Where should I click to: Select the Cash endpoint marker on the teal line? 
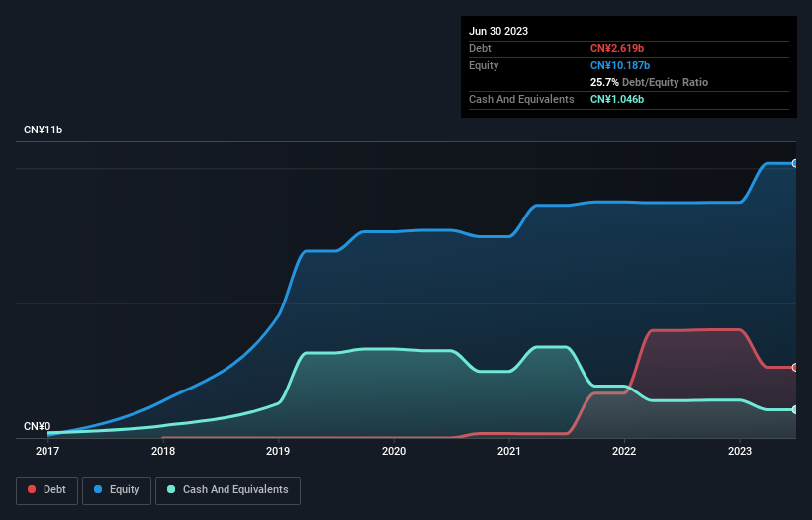point(795,410)
